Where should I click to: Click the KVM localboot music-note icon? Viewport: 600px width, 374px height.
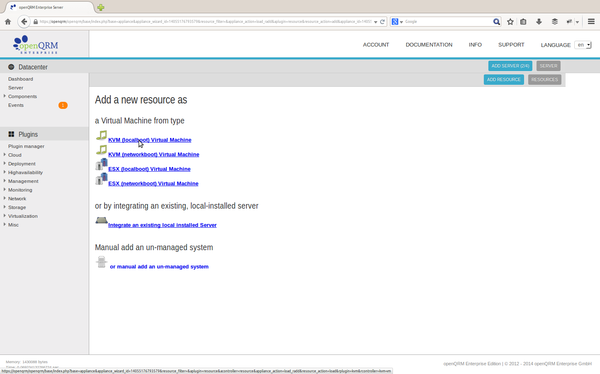(101, 136)
